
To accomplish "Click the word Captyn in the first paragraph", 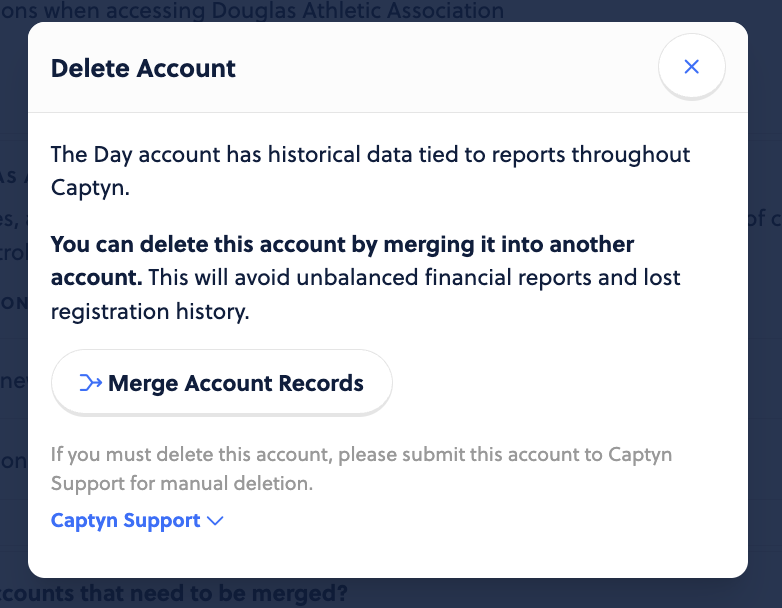I will [90, 188].
